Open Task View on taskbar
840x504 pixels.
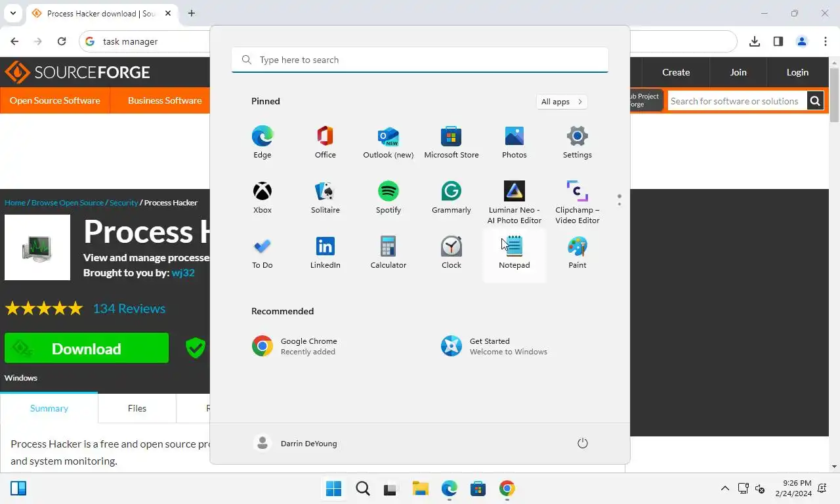pos(391,488)
